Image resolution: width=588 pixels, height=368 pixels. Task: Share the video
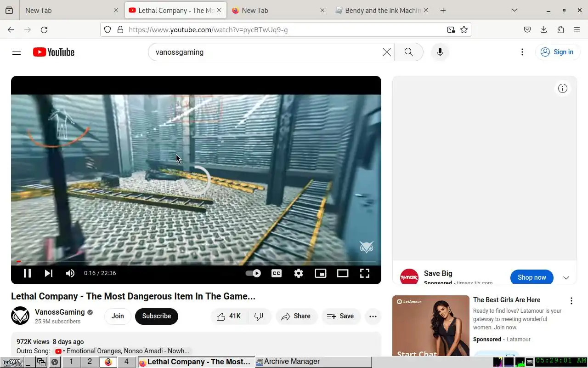(296, 316)
